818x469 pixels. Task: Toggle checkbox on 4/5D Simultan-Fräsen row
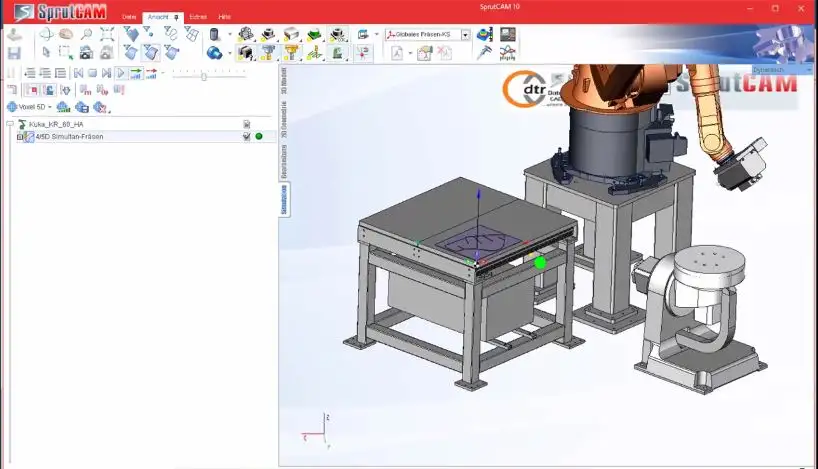click(246, 136)
